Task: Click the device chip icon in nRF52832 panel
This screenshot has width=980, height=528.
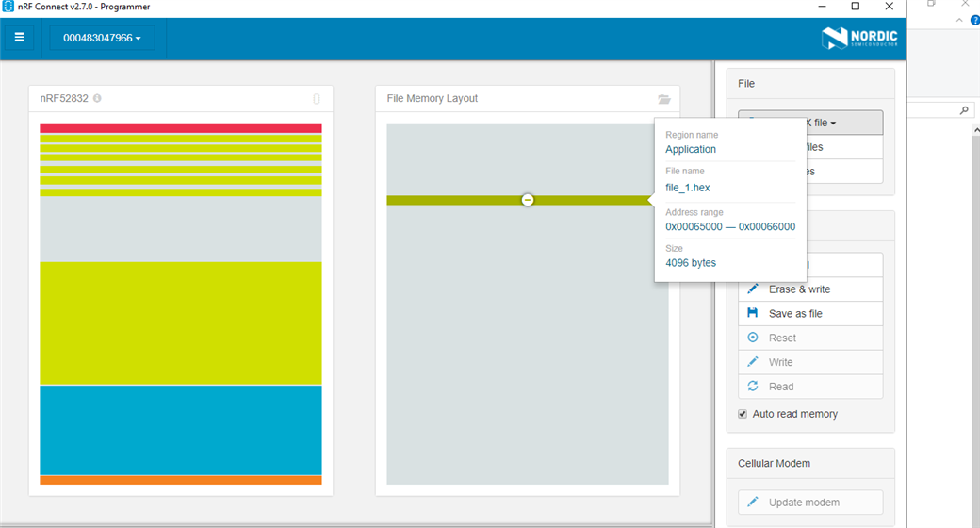Action: click(317, 99)
